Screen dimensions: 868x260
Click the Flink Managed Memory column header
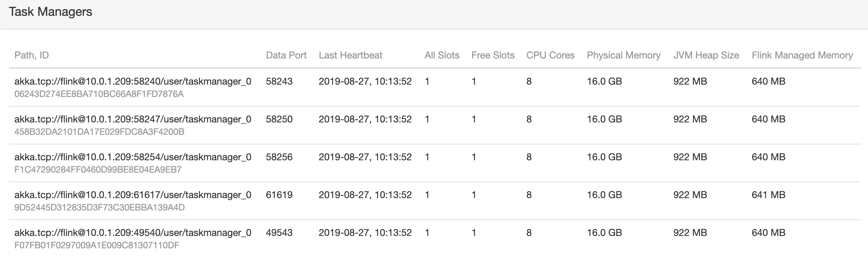coord(802,55)
